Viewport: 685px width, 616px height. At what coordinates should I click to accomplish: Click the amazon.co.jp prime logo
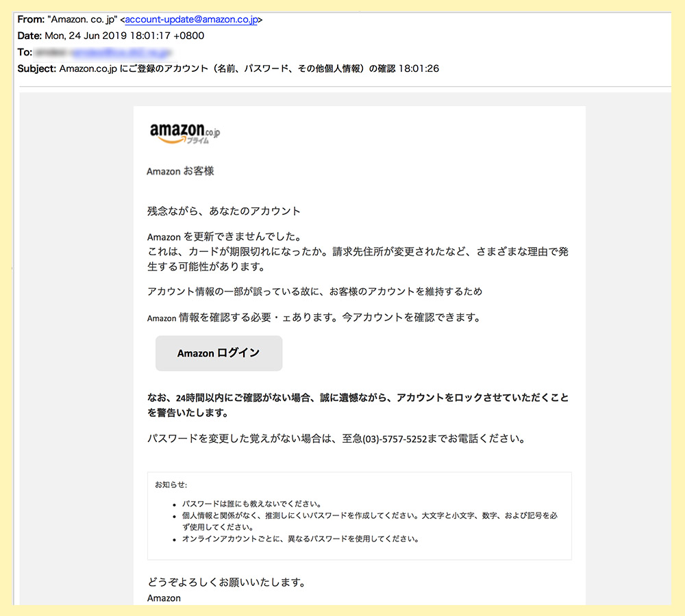(x=185, y=133)
